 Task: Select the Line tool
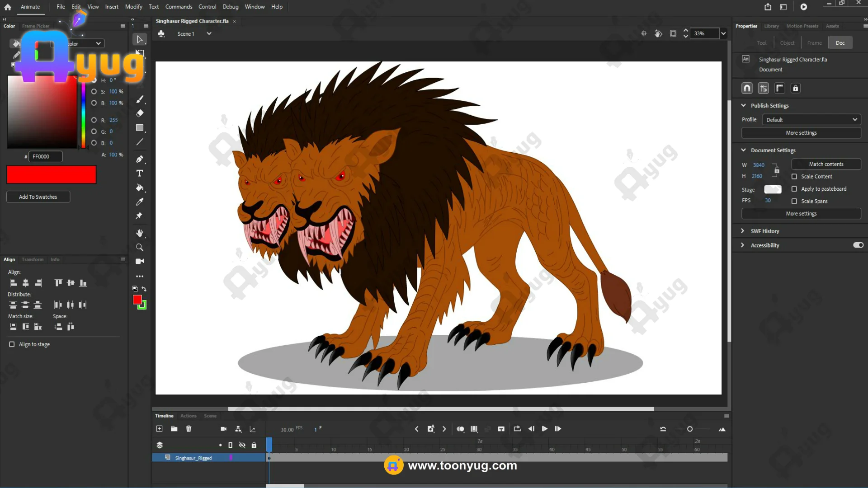click(140, 142)
